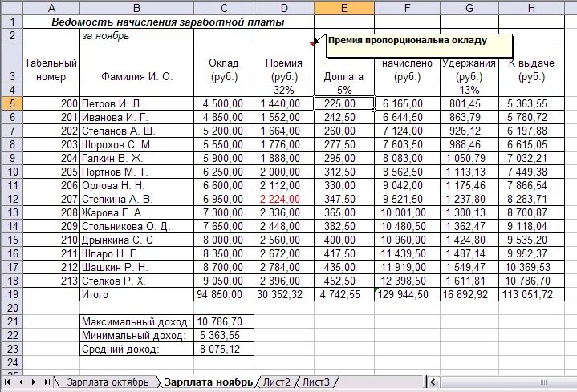The height and width of the screenshot is (392, 577).
Task: Select column A header
Action: (x=51, y=8)
